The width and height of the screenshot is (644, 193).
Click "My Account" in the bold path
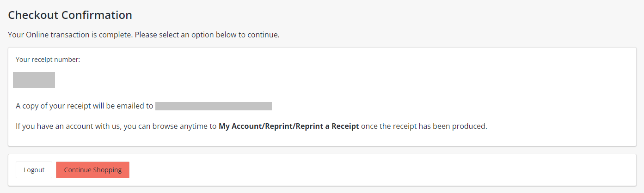tap(239, 126)
